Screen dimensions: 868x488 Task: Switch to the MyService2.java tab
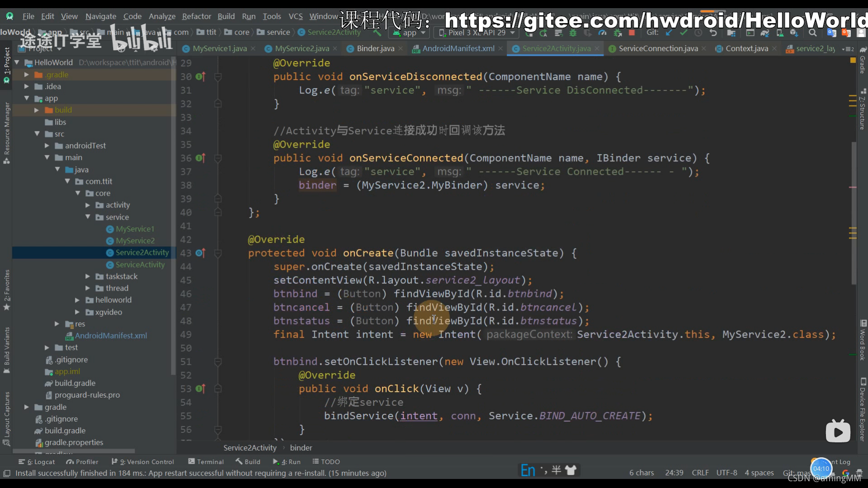(302, 48)
